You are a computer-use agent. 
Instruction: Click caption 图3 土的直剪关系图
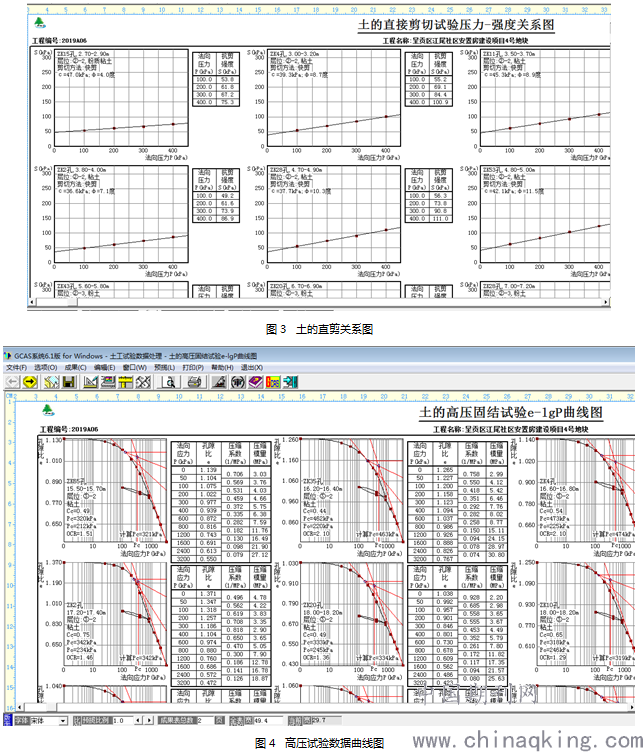(319, 329)
